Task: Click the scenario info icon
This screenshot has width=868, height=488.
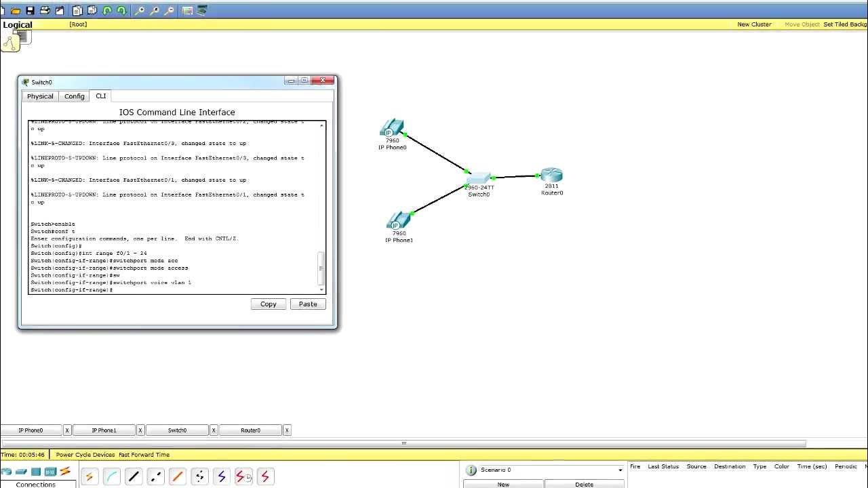Action: click(471, 470)
